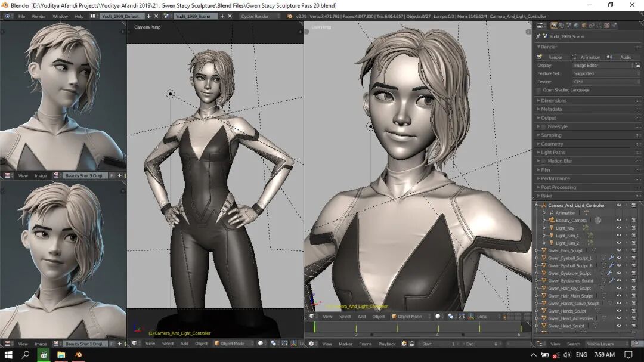Hide Beauty_Camera using its eye icon
This screenshot has height=362, width=644.
coord(619,221)
